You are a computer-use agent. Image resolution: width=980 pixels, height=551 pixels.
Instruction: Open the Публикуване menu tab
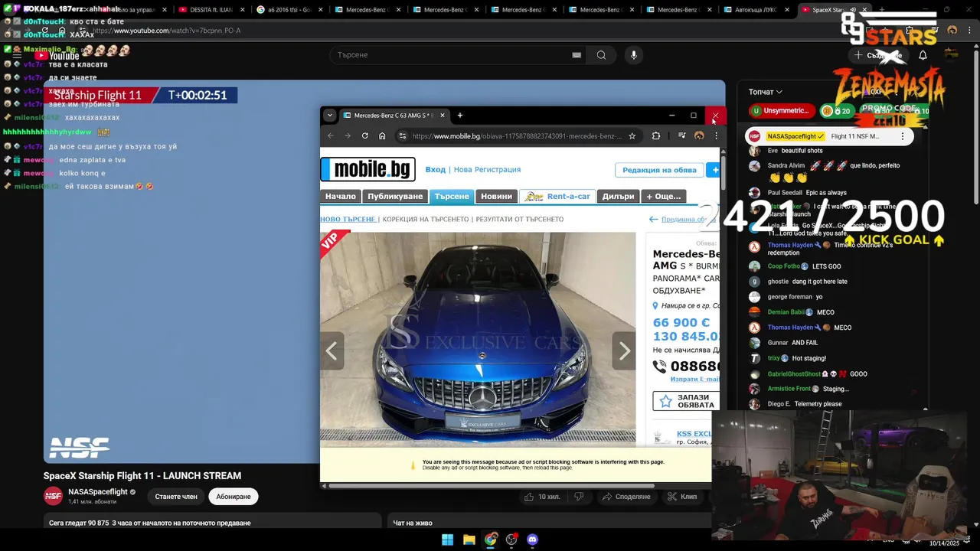pyautogui.click(x=395, y=196)
